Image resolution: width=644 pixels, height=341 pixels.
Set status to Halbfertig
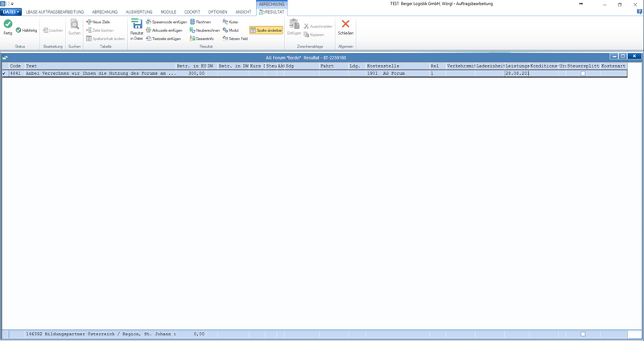(x=27, y=31)
